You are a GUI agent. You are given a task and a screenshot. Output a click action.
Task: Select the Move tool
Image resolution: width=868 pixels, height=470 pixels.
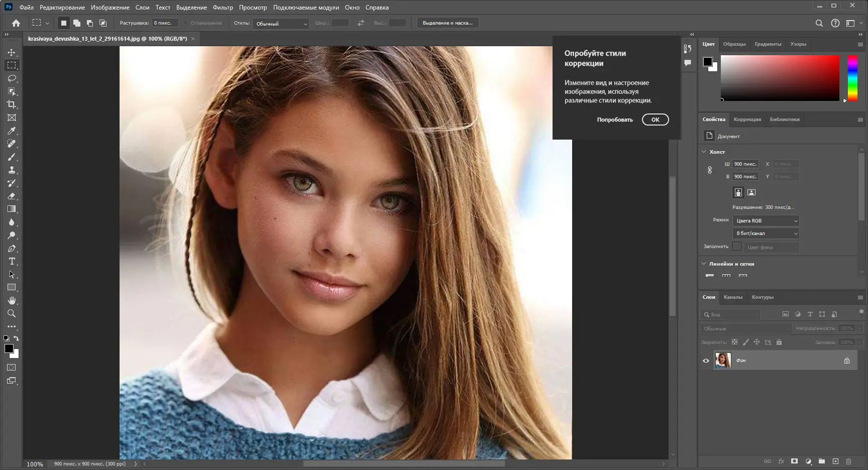pyautogui.click(x=12, y=52)
